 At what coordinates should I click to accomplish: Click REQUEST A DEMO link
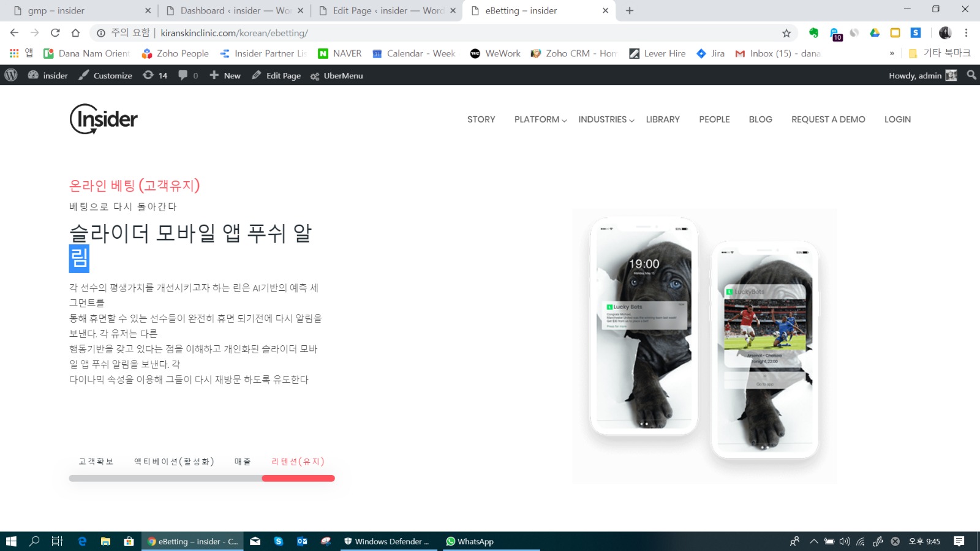coord(828,119)
